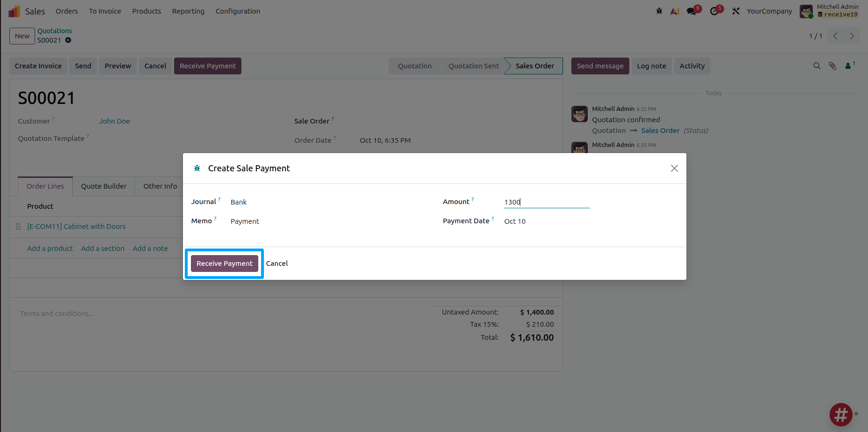Click the total $ 1,610.00 value
This screenshot has width=868, height=432.
[532, 337]
